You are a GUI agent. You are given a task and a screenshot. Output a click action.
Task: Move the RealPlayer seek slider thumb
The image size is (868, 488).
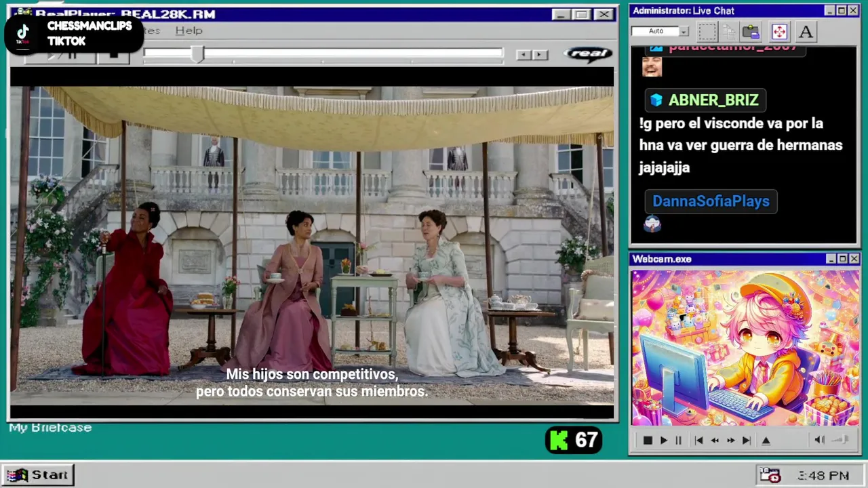[x=197, y=54]
